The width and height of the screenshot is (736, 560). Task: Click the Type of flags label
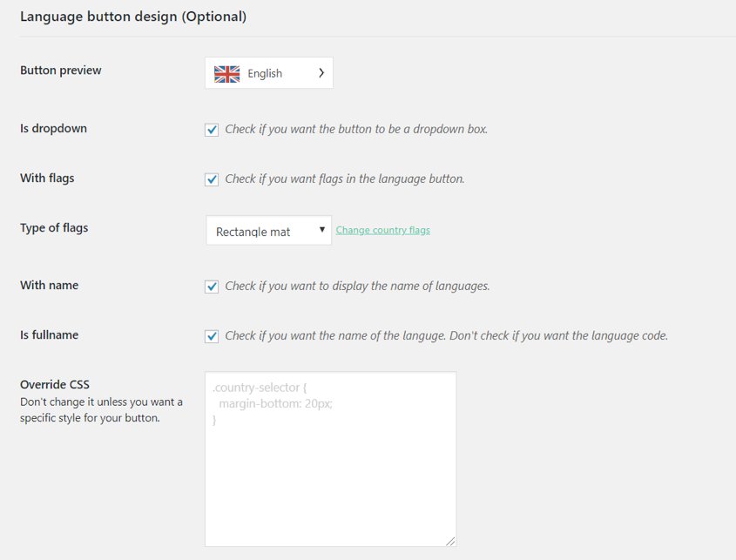click(x=54, y=228)
